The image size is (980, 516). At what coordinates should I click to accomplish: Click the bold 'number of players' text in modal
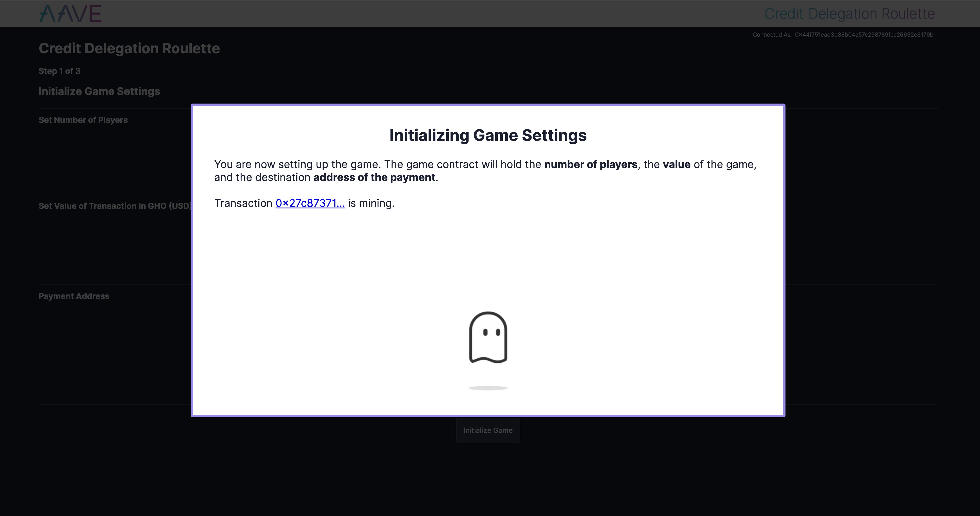point(591,164)
